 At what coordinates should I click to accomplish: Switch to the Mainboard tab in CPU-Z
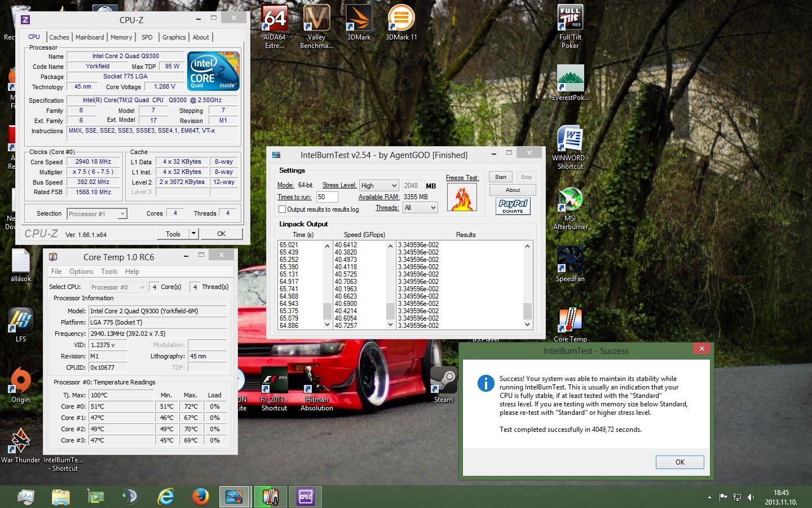click(x=90, y=37)
